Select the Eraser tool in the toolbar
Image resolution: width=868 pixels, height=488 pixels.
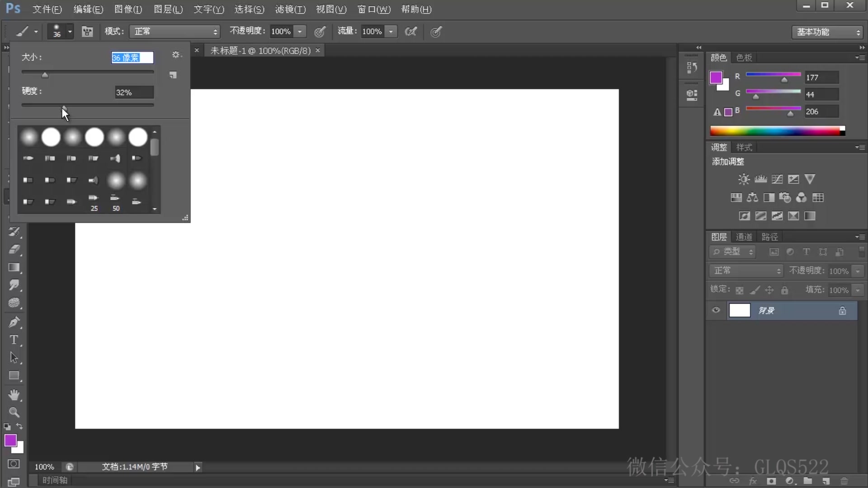[x=14, y=249]
